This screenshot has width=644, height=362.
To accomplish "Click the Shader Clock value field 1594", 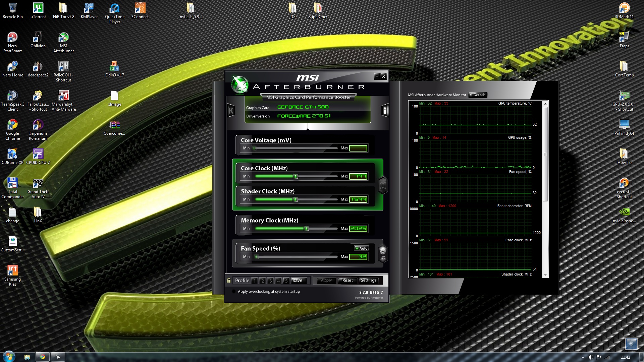I will point(358,199).
